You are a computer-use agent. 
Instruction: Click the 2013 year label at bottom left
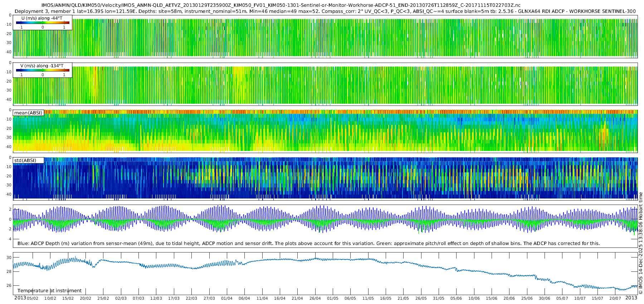coord(20,298)
